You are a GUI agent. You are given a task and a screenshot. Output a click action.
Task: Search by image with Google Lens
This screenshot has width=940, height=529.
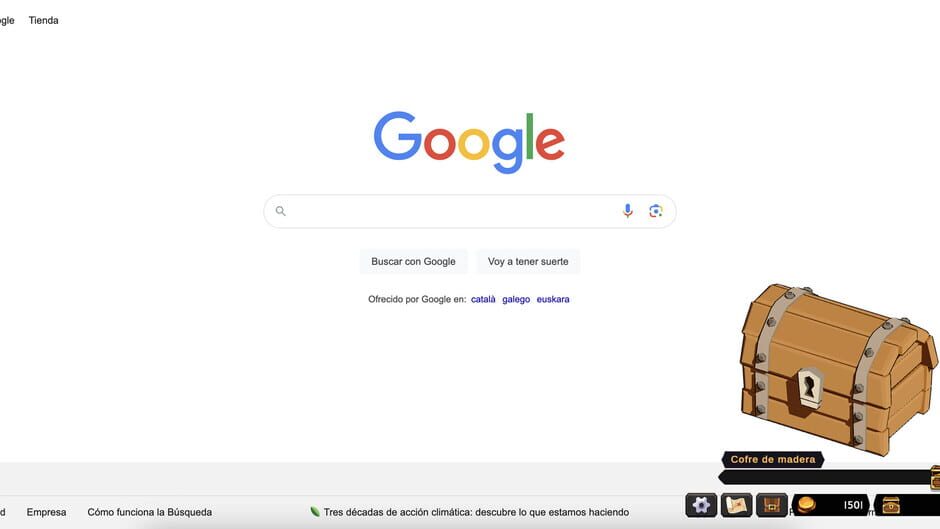[x=656, y=211]
